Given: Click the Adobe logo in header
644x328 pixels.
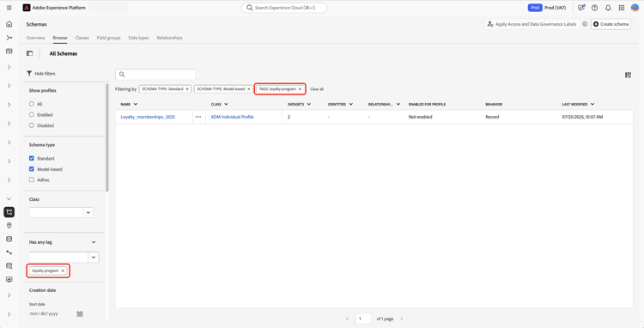Looking at the screenshot, I should pos(27,8).
